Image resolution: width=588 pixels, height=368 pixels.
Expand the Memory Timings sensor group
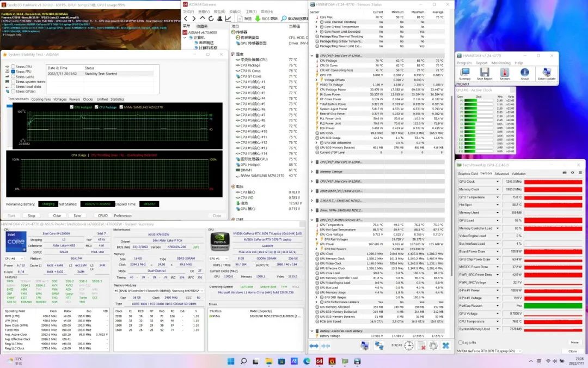pos(312,171)
